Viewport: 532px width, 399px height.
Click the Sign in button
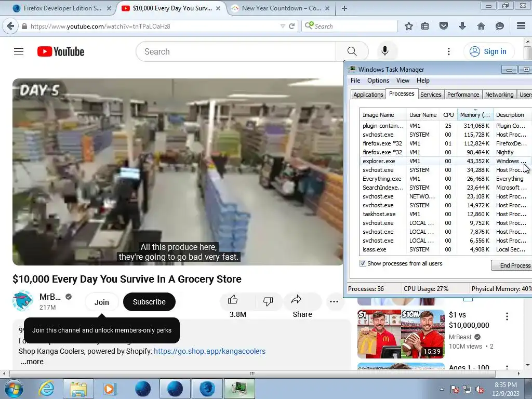489,51
